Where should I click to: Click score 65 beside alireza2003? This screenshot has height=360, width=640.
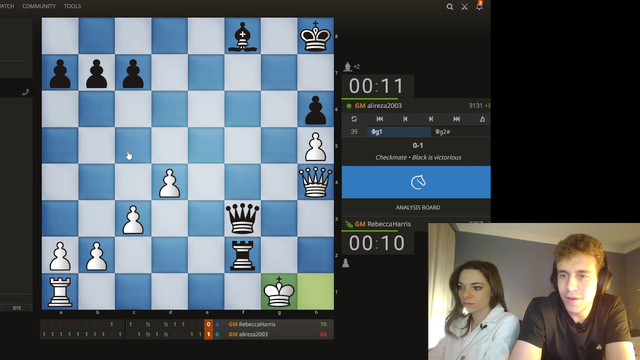click(x=323, y=334)
